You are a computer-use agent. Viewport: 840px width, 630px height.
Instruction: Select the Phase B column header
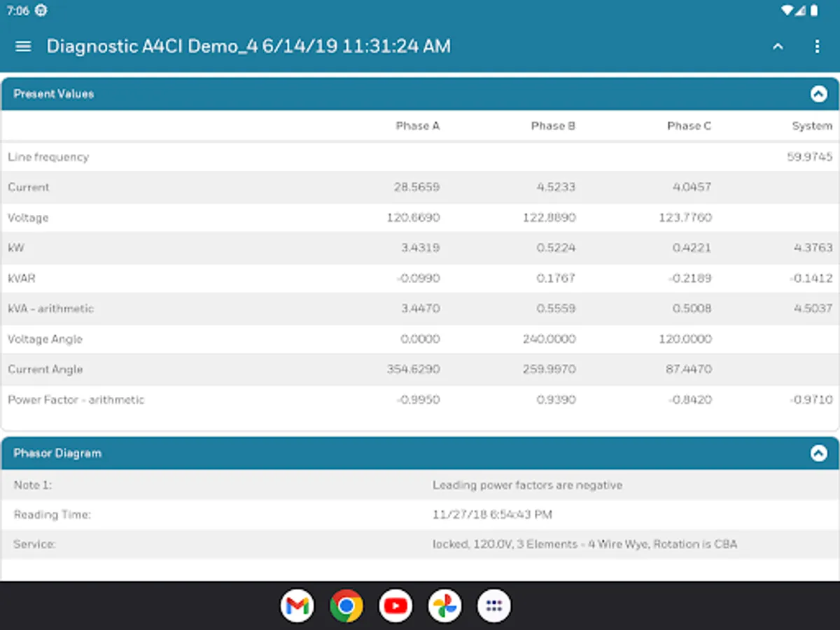tap(553, 126)
